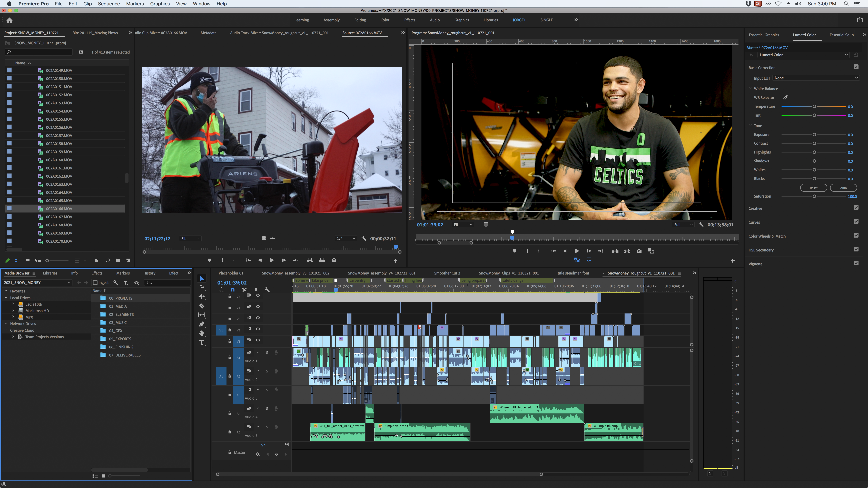Toggle V5 track output eye
Image resolution: width=868 pixels, height=488 pixels.
point(258,296)
